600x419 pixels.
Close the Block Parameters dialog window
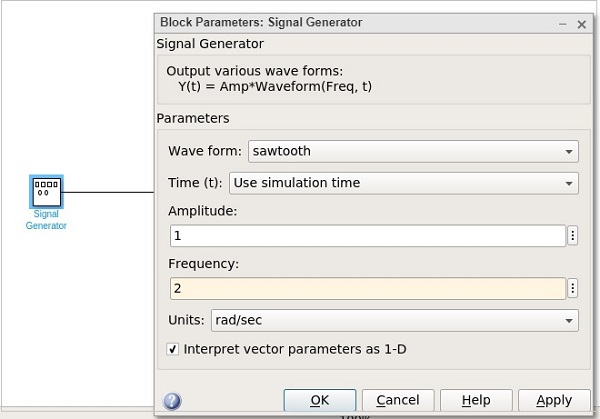581,22
